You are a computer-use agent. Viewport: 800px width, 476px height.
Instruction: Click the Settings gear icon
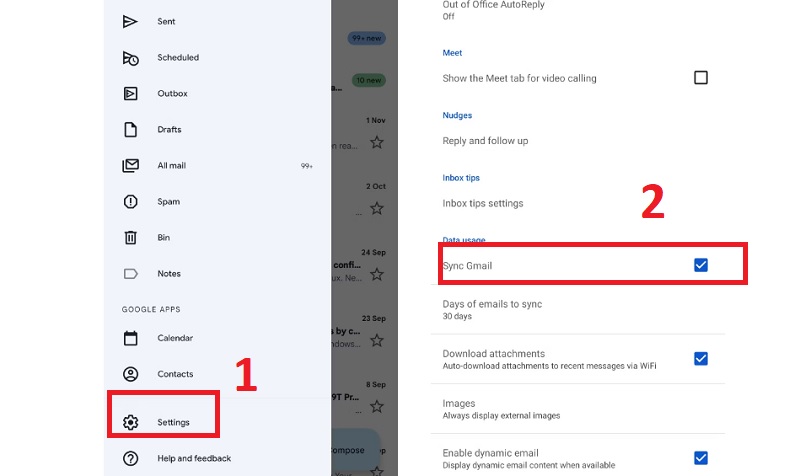131,422
